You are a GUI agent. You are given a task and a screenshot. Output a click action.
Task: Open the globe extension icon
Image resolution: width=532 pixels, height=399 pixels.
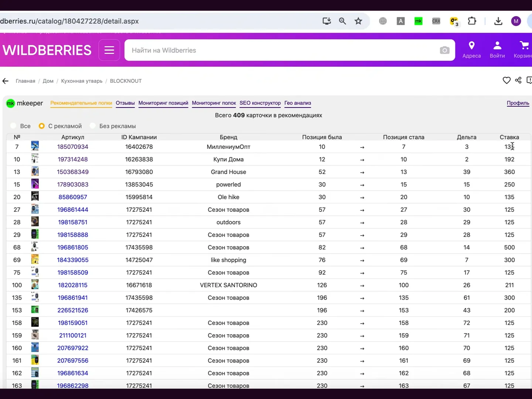click(x=383, y=21)
